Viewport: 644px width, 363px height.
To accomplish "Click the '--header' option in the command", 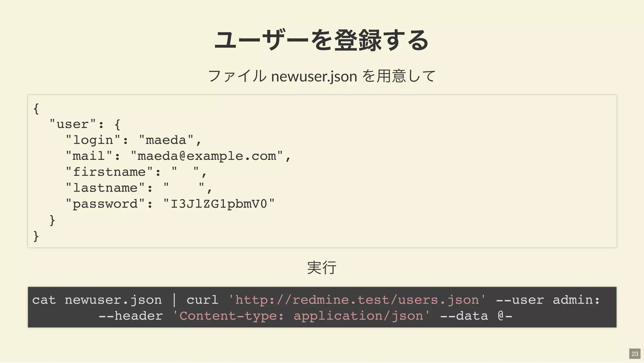I will click(x=130, y=316).
